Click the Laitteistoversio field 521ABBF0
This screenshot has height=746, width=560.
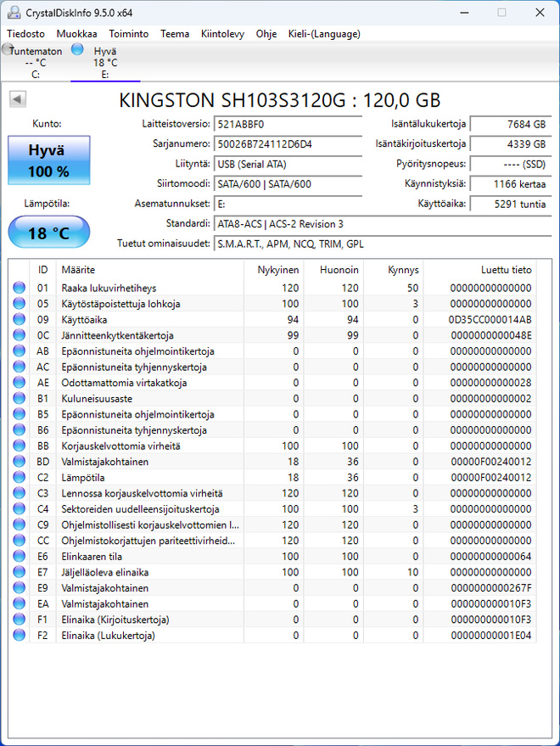pos(288,124)
